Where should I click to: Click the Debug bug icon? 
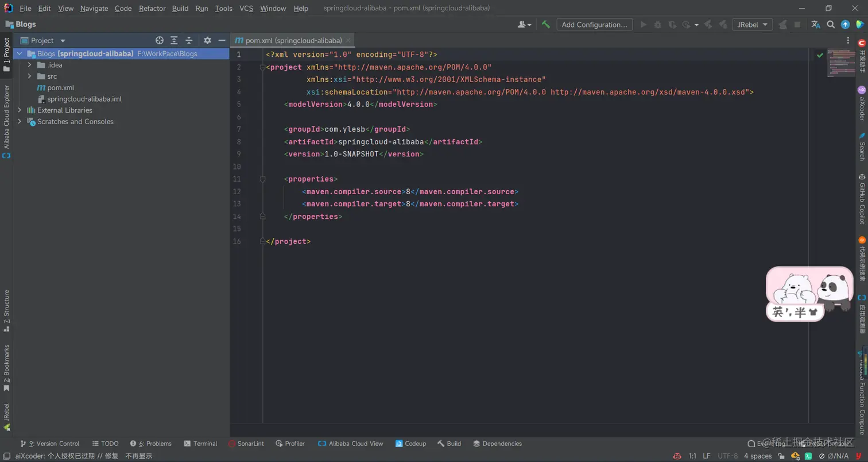point(658,25)
